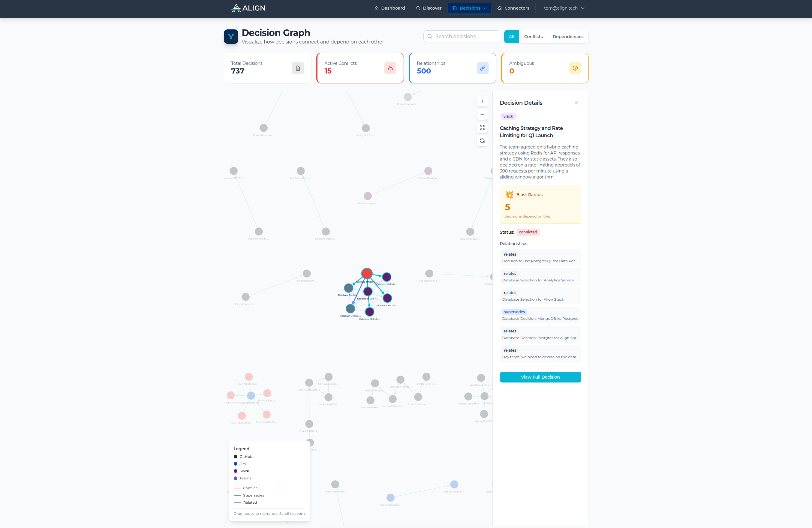Click the Relationships link icon
The width and height of the screenshot is (812, 528).
point(483,68)
